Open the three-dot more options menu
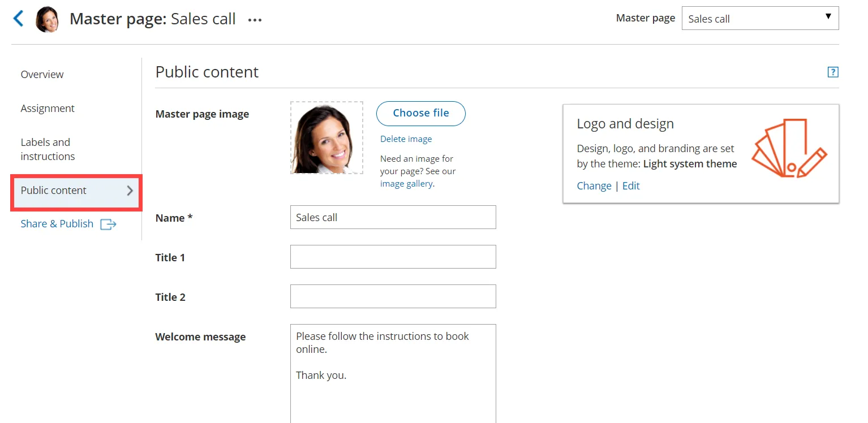Screen dimensions: 868x423 coord(255,20)
